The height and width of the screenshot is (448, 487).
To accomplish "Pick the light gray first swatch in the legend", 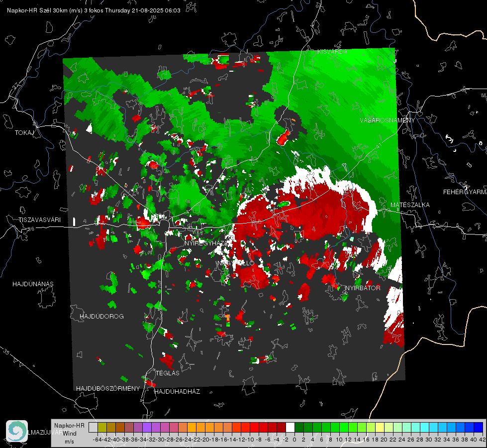I will click(93, 427).
